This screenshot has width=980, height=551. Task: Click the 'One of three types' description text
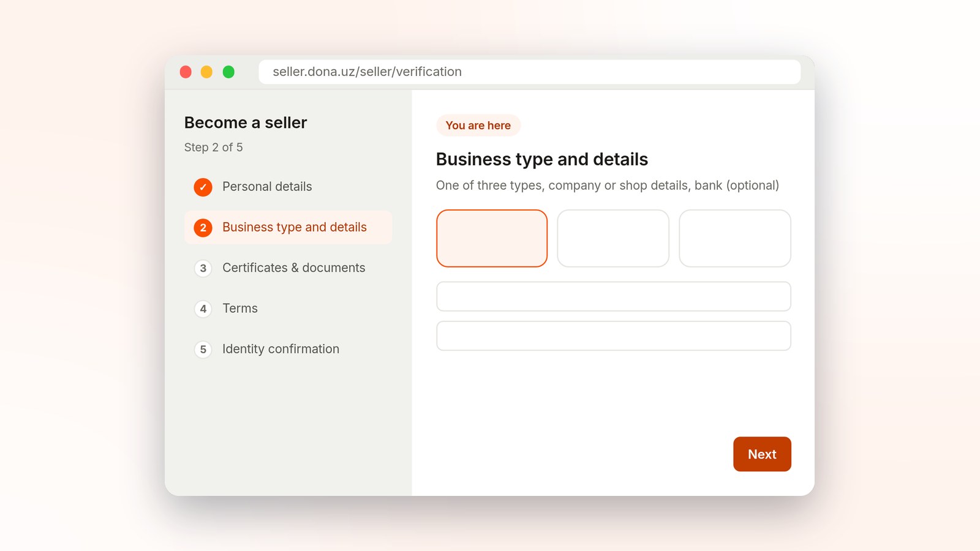pyautogui.click(x=608, y=186)
